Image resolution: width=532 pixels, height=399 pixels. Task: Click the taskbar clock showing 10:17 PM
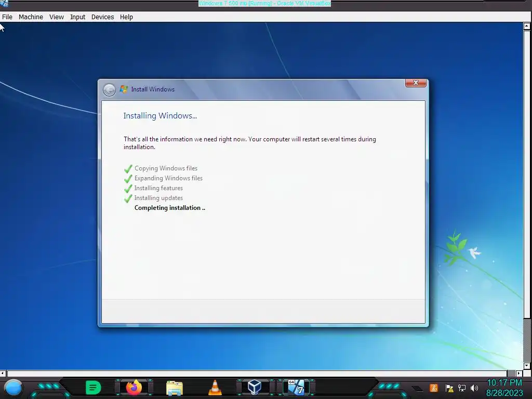click(x=504, y=388)
